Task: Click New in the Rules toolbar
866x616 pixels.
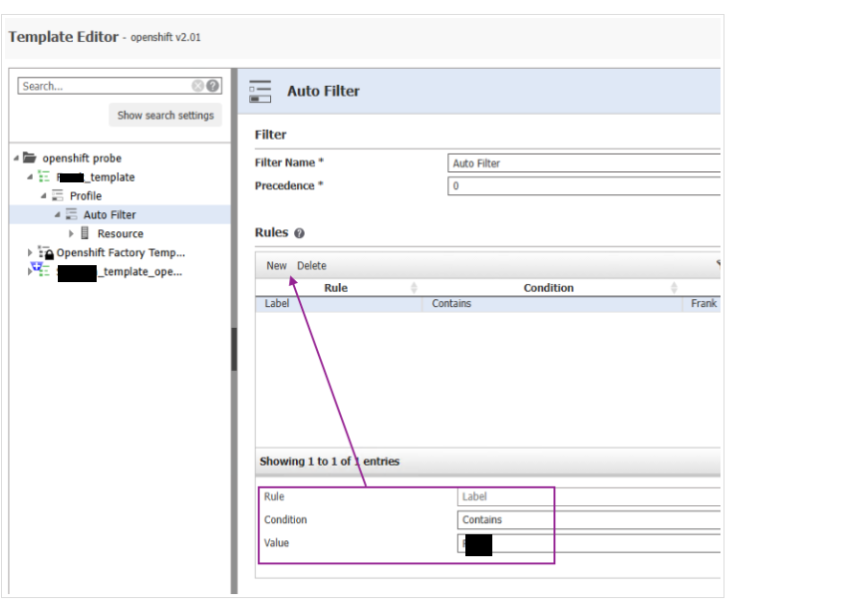Action: click(x=276, y=266)
